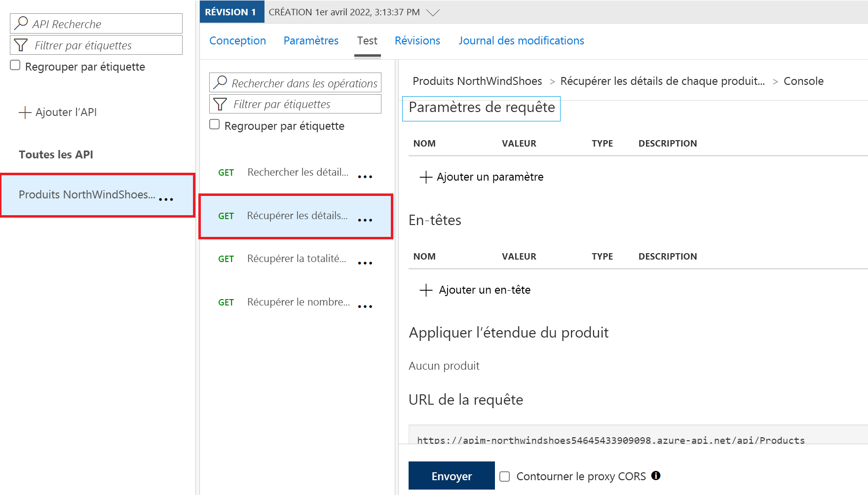Click operations Filtrer par étiquettes field

pyautogui.click(x=295, y=104)
